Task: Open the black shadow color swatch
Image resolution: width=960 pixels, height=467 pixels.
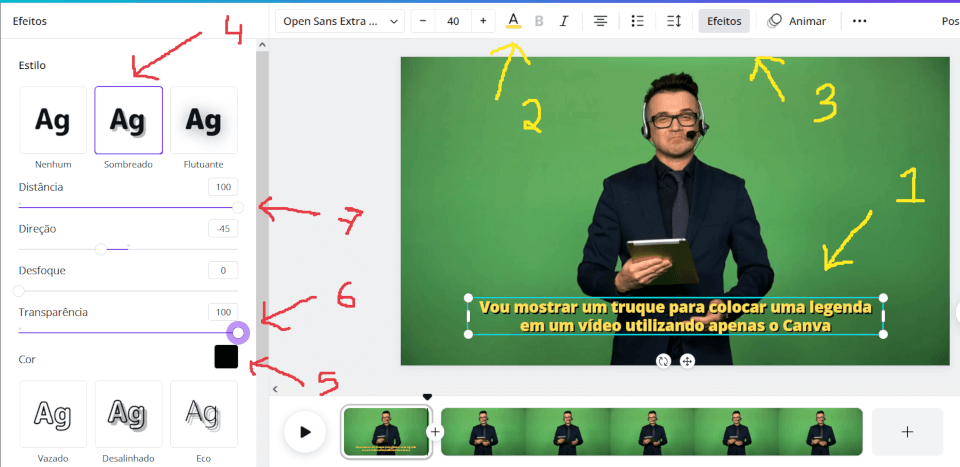Action: point(226,357)
